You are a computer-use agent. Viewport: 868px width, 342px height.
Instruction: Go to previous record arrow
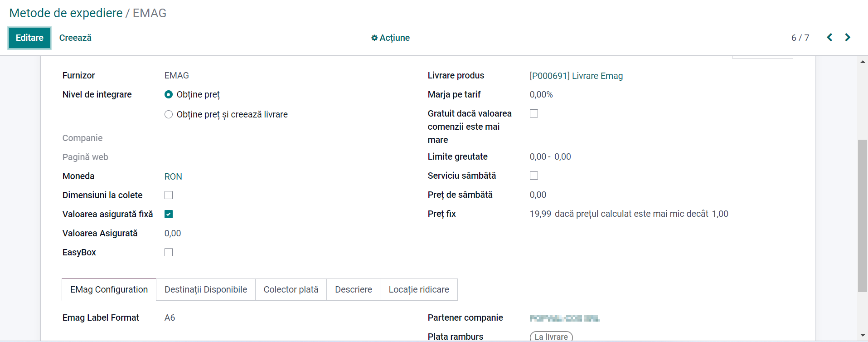click(829, 37)
